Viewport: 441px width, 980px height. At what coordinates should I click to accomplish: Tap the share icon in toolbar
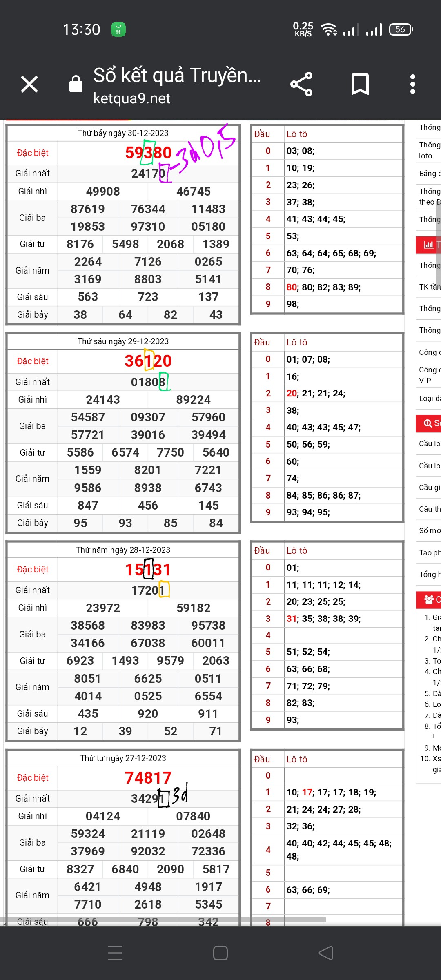tap(301, 84)
